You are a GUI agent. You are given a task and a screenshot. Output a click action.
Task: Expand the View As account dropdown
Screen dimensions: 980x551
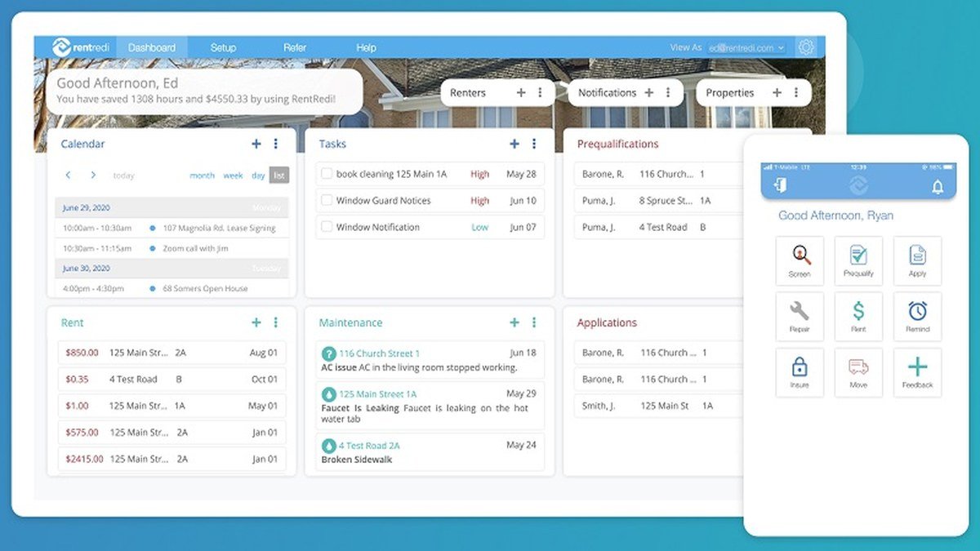point(746,47)
